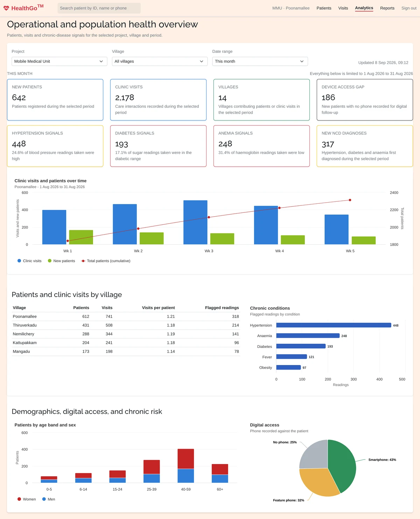Screen dimensions: 420x519
Task: Click the Diabetes bar labeled 193
Action: pyautogui.click(x=301, y=346)
